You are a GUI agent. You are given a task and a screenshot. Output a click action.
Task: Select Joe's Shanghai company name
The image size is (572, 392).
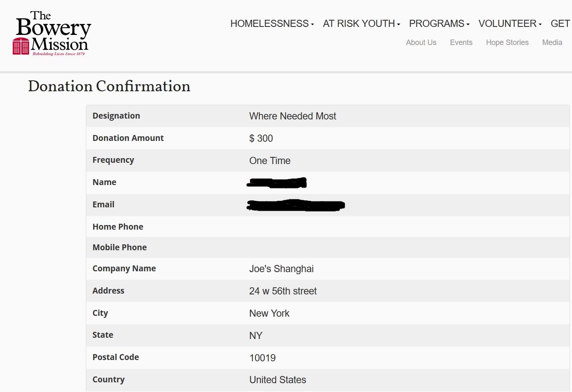point(281,269)
